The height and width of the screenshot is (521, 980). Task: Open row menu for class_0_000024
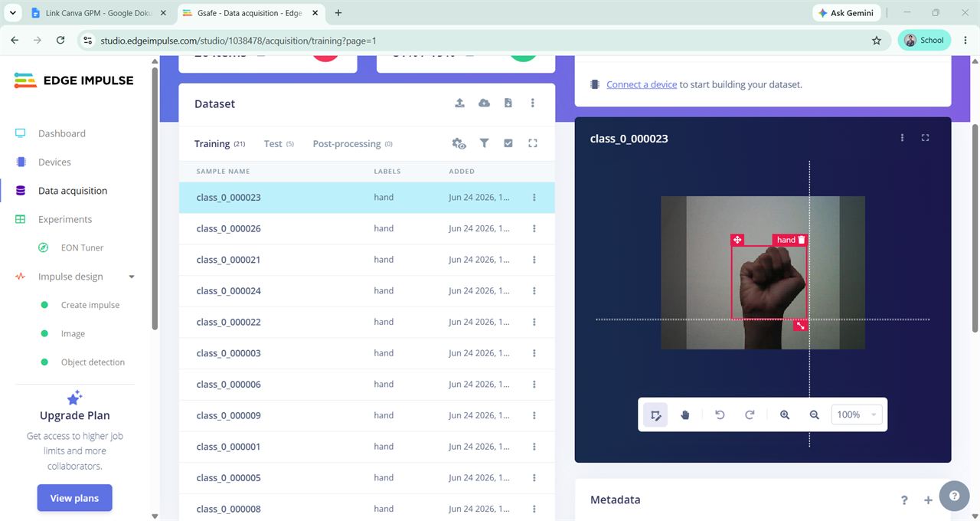pos(534,291)
